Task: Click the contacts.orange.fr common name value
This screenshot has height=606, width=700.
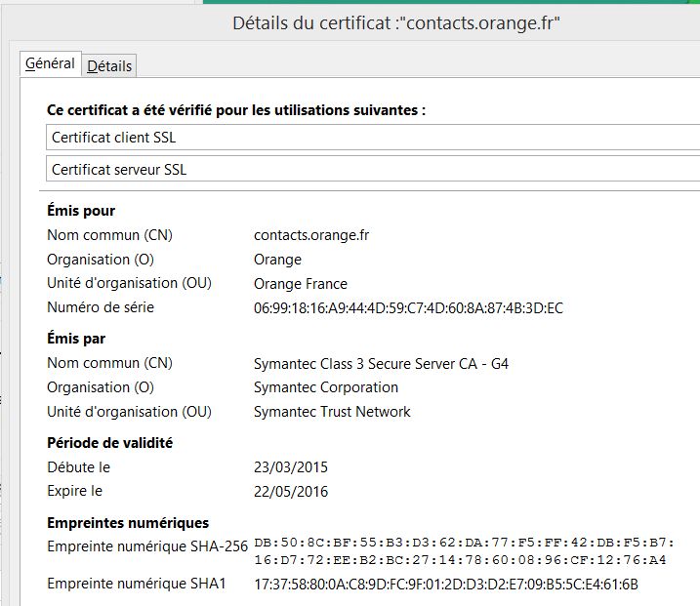Action: (x=311, y=235)
